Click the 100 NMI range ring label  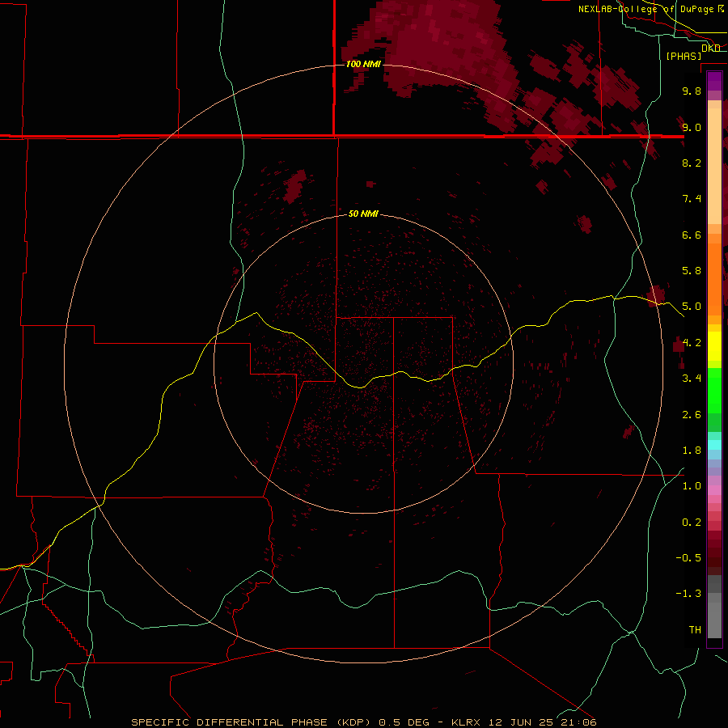click(x=363, y=64)
